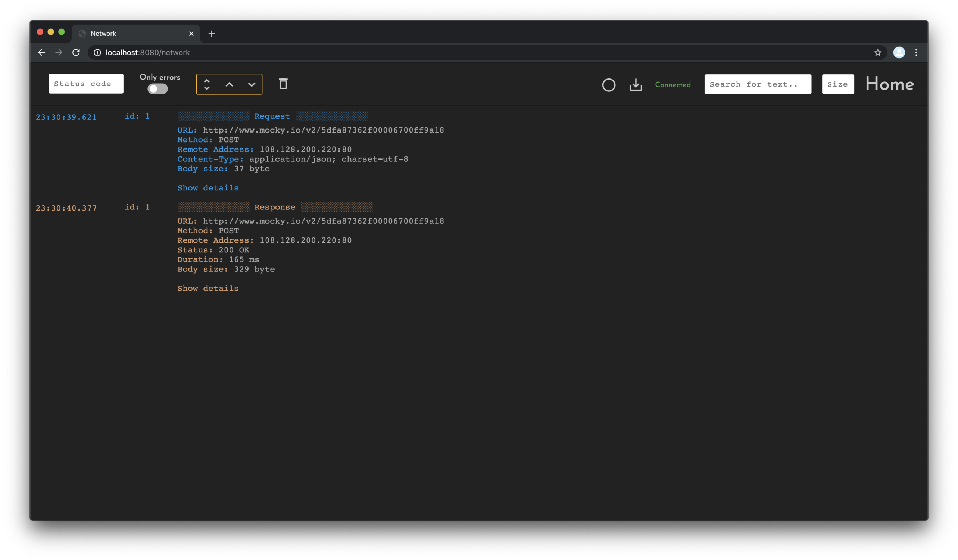Click the trash icon to clear logs
This screenshot has width=958, height=560.
pyautogui.click(x=283, y=84)
